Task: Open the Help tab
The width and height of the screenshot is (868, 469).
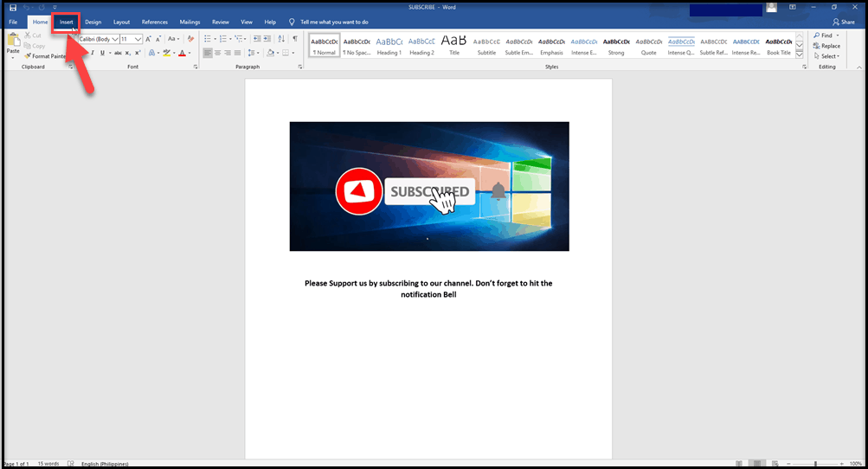Action: (270, 22)
